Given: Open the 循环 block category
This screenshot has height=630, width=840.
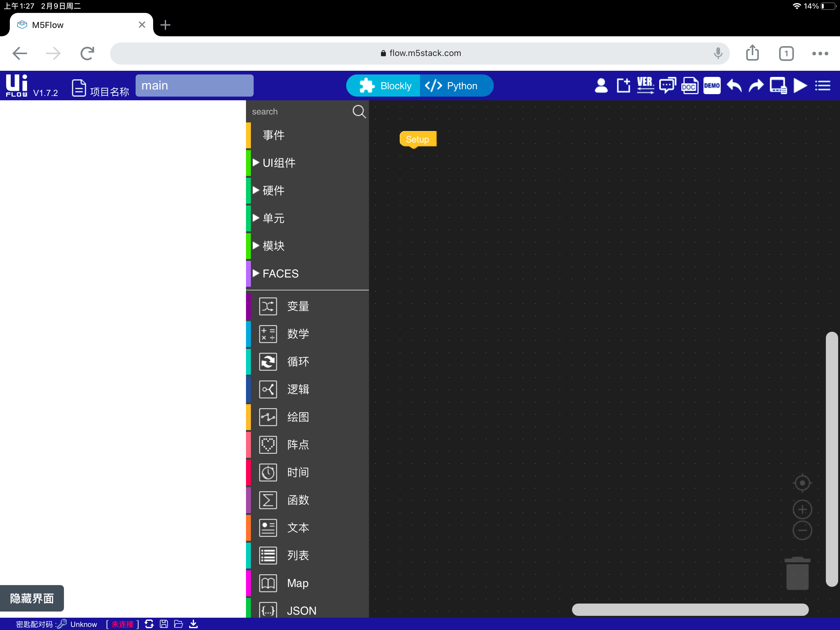Looking at the screenshot, I should (307, 362).
